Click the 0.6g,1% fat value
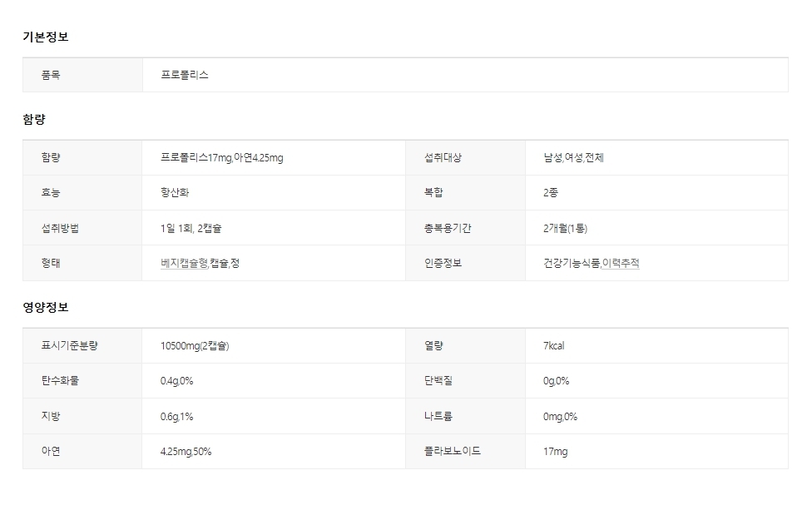812x505 pixels. pos(176,416)
